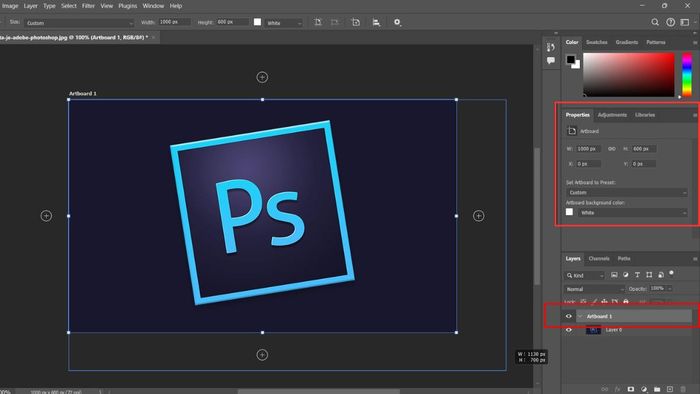Viewport: 700px width, 394px height.
Task: Open the Help question mark icon
Action: (671, 22)
